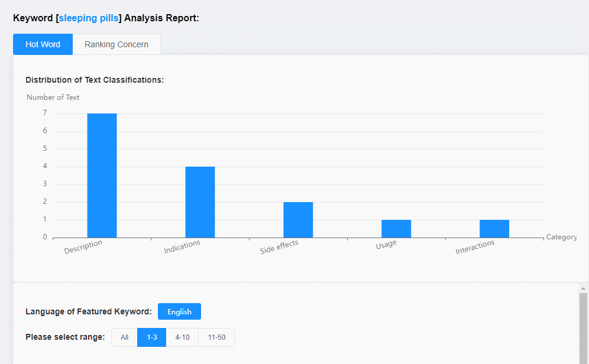
Task: Click the Side effects axis label
Action: 279,246
